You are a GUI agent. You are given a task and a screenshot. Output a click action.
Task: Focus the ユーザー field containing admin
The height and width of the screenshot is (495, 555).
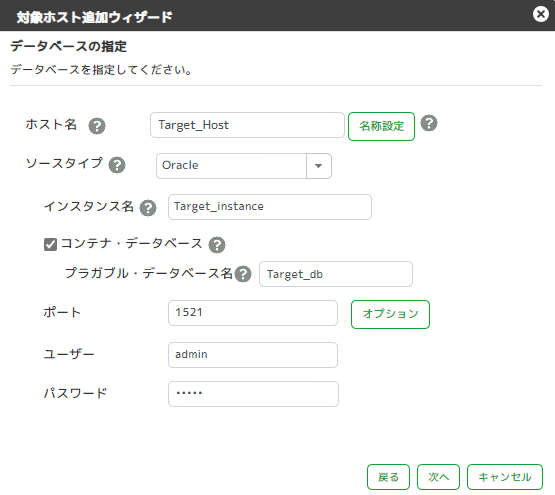click(253, 355)
